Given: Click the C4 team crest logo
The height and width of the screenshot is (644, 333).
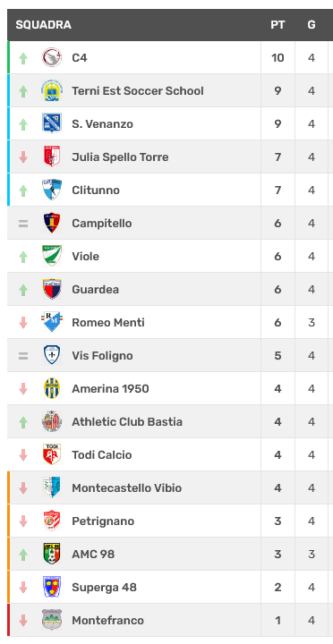Looking at the screenshot, I should pyautogui.click(x=52, y=57).
